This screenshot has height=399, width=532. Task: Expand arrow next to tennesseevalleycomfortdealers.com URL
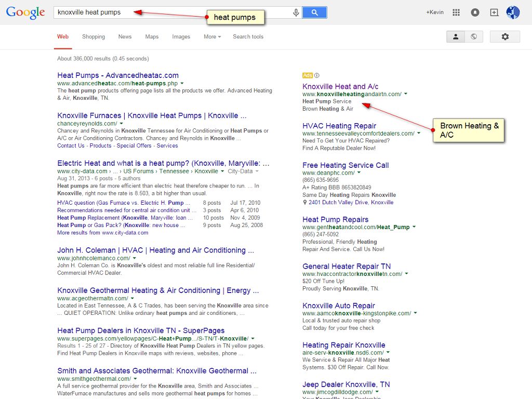(419, 134)
